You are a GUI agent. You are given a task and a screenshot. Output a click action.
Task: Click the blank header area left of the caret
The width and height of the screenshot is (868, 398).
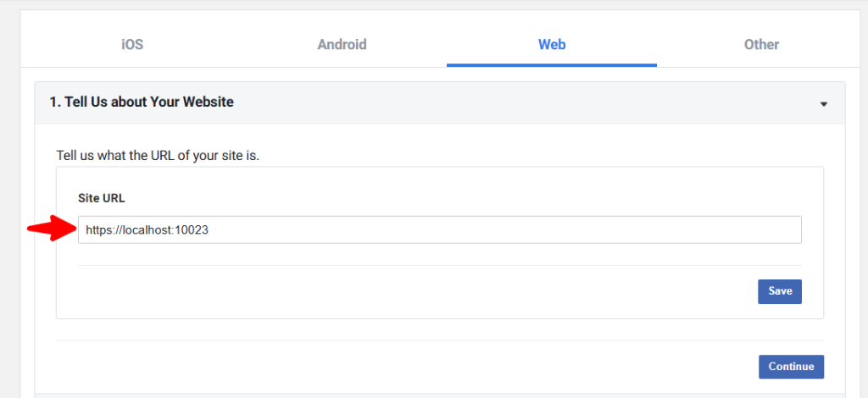pyautogui.click(x=593, y=102)
